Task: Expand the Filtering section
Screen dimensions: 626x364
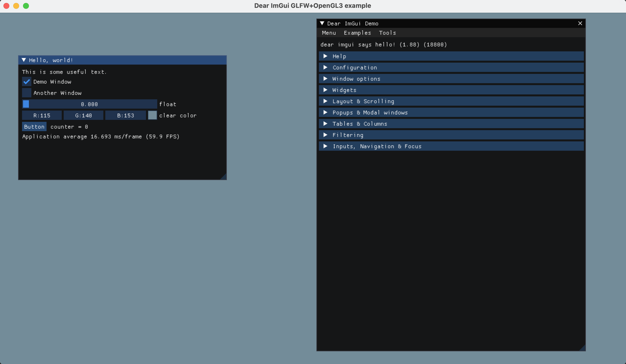Action: (451, 135)
